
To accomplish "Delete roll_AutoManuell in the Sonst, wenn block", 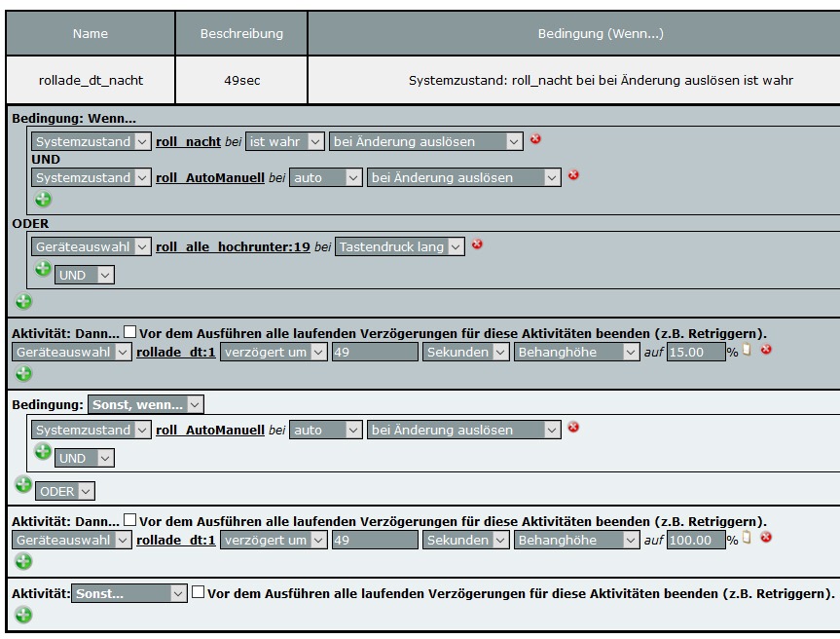I will [x=573, y=428].
